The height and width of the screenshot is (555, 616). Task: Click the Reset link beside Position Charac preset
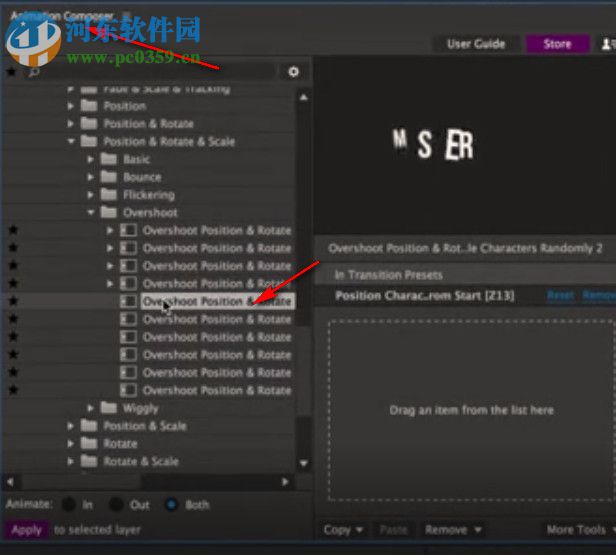click(560, 295)
